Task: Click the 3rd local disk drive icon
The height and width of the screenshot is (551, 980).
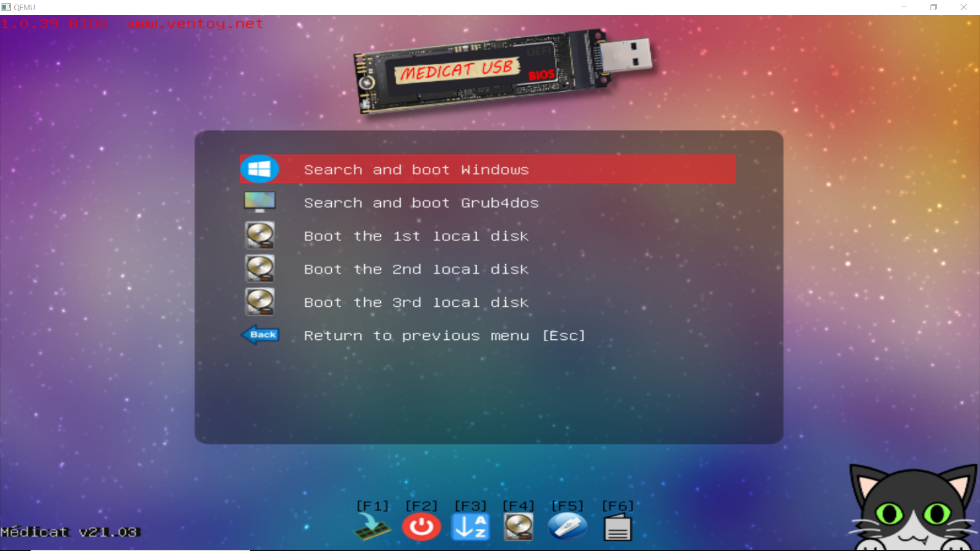Action: (x=260, y=302)
